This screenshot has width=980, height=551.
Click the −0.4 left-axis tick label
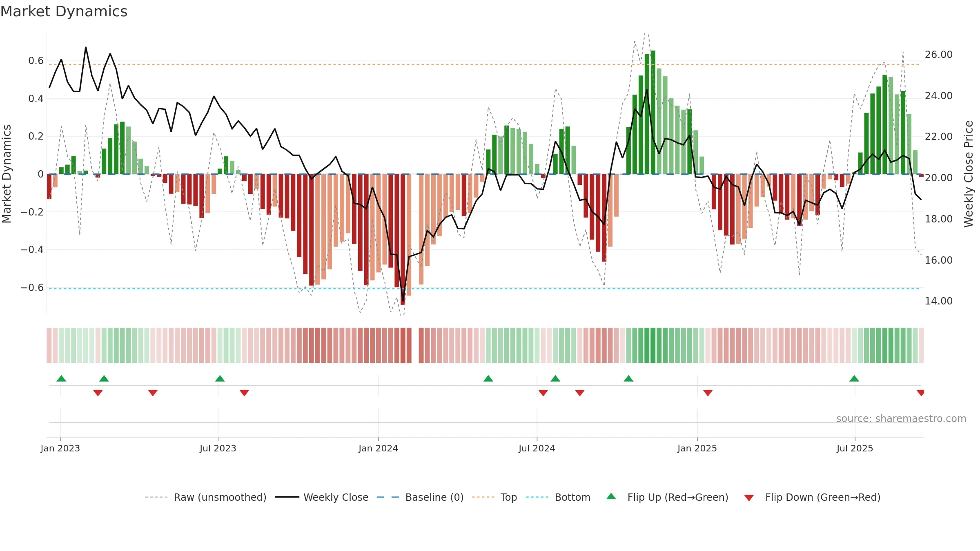click(x=32, y=250)
